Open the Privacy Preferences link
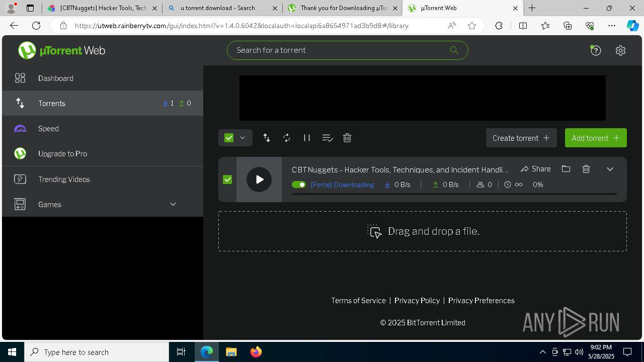644x362 pixels. tap(481, 300)
